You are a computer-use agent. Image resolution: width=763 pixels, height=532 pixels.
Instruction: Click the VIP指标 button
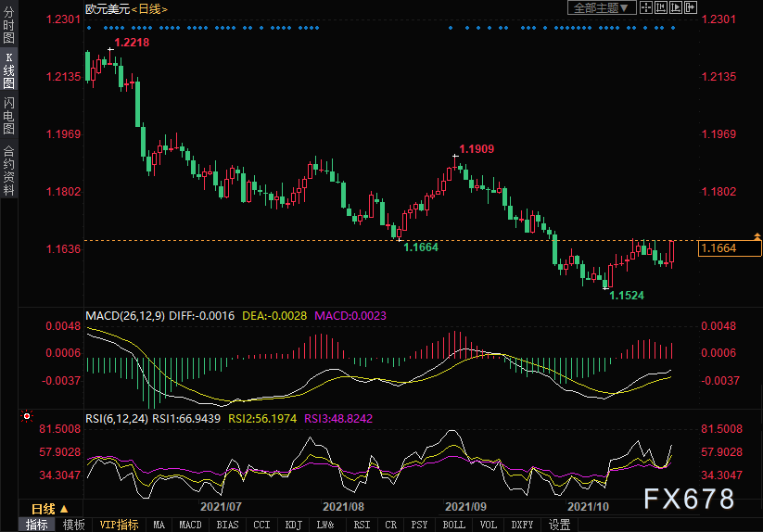pos(120,525)
